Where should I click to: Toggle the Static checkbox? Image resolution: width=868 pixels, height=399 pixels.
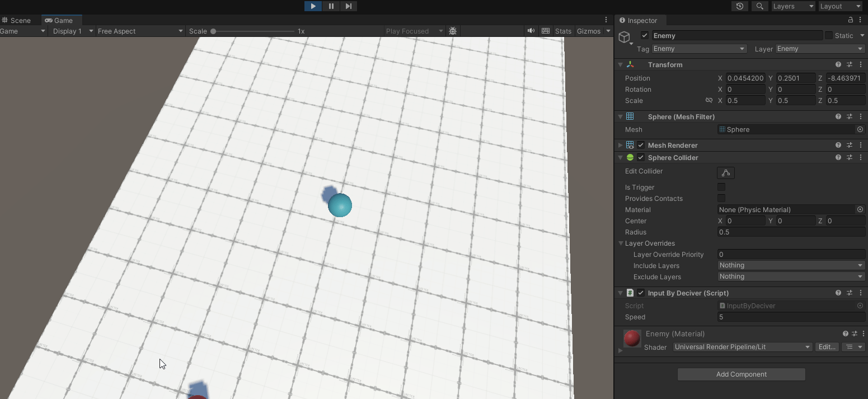[x=829, y=35]
